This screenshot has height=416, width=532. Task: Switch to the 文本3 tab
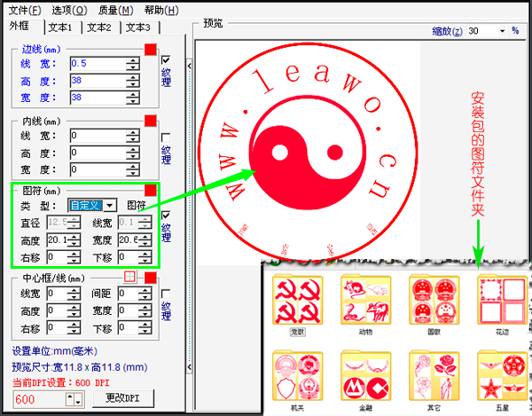140,27
